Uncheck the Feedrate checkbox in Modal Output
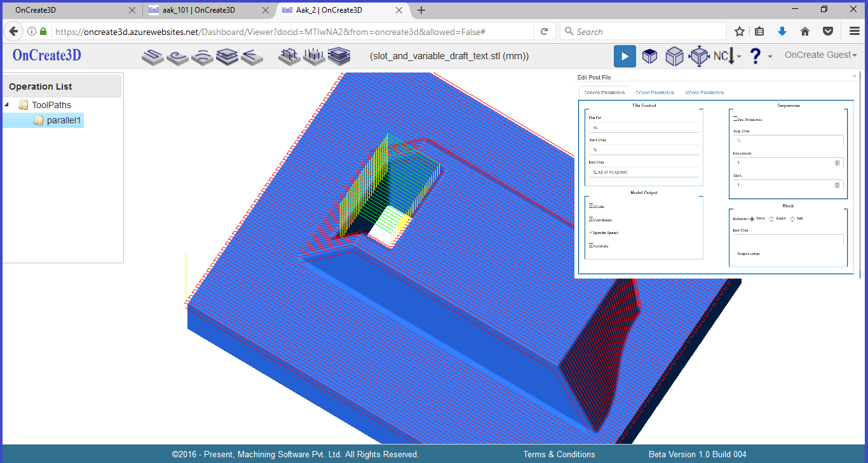 click(592, 245)
